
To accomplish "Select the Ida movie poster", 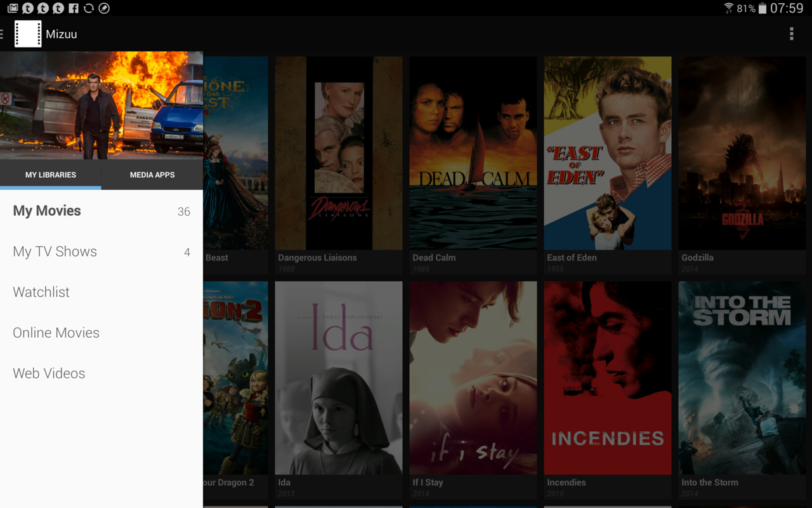I will [x=339, y=378].
